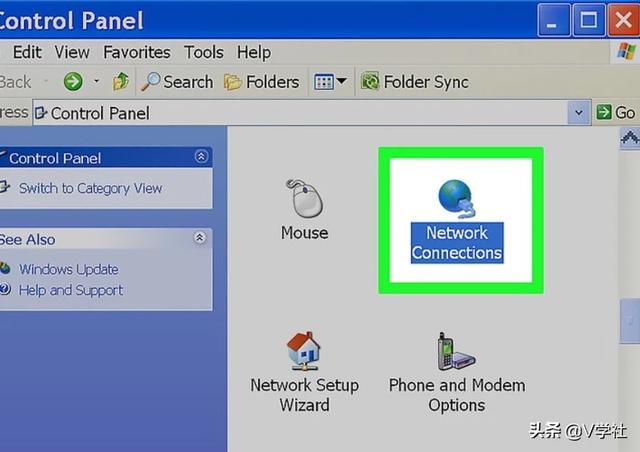Image resolution: width=640 pixels, height=452 pixels.
Task: Click the scrollbar up arrow
Action: tap(630, 138)
